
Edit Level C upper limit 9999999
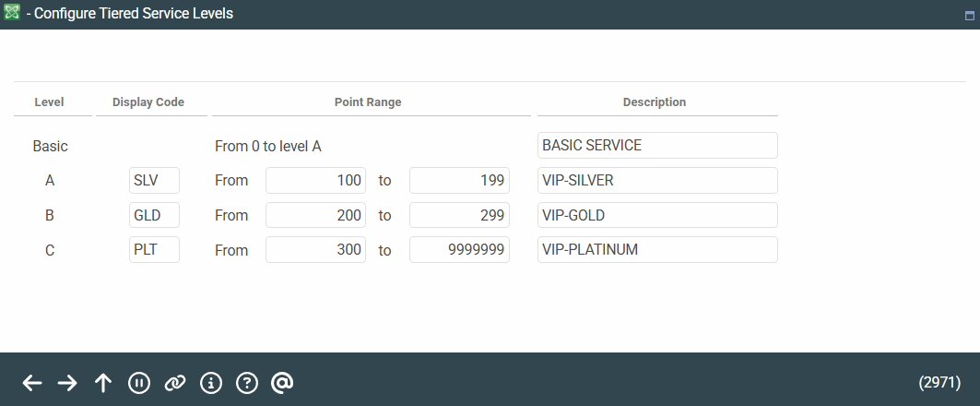[x=459, y=250]
